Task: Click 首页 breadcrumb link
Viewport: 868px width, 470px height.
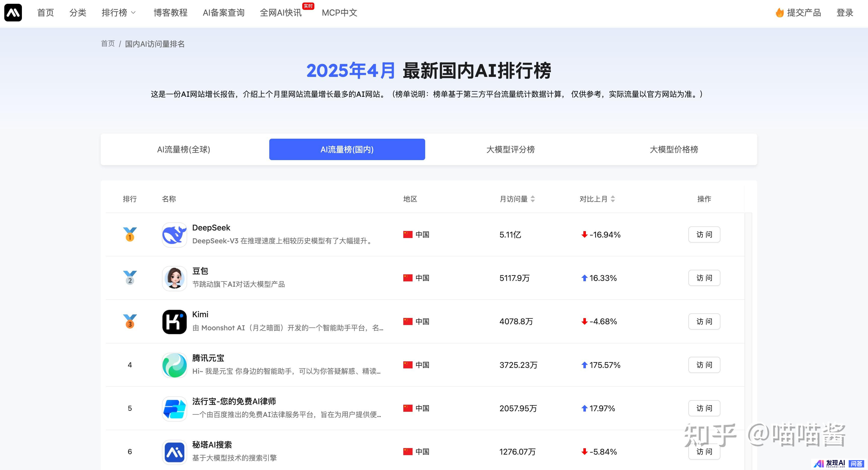Action: [x=108, y=44]
